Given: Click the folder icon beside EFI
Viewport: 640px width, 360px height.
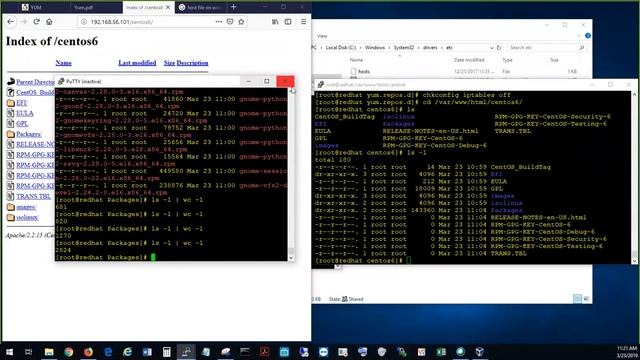Looking at the screenshot, I should [11, 103].
